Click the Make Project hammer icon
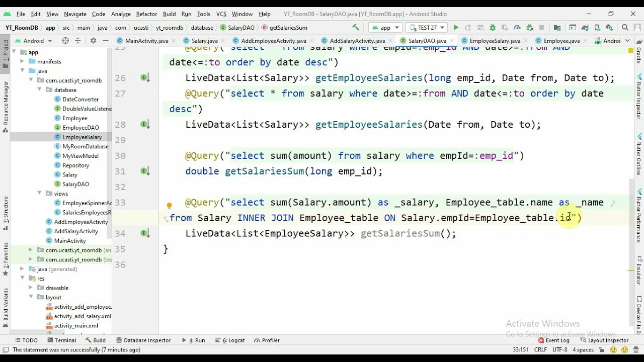 (356, 28)
